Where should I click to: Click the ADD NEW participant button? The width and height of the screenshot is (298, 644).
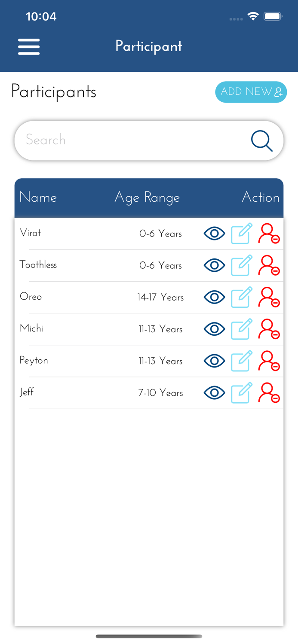click(x=251, y=92)
